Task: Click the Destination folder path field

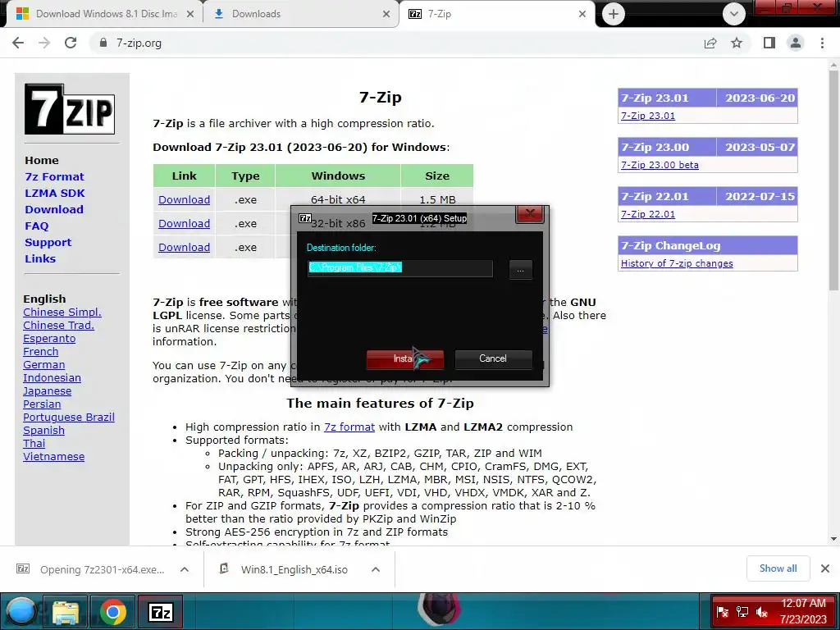Action: [x=399, y=268]
